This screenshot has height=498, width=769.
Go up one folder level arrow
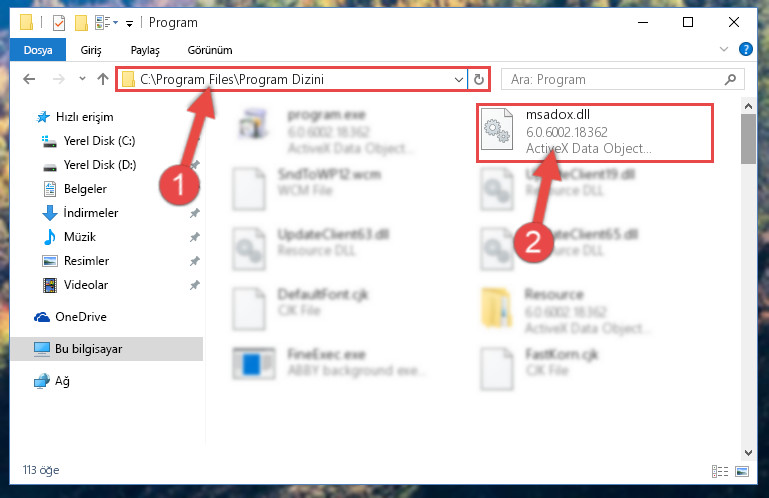pyautogui.click(x=103, y=79)
